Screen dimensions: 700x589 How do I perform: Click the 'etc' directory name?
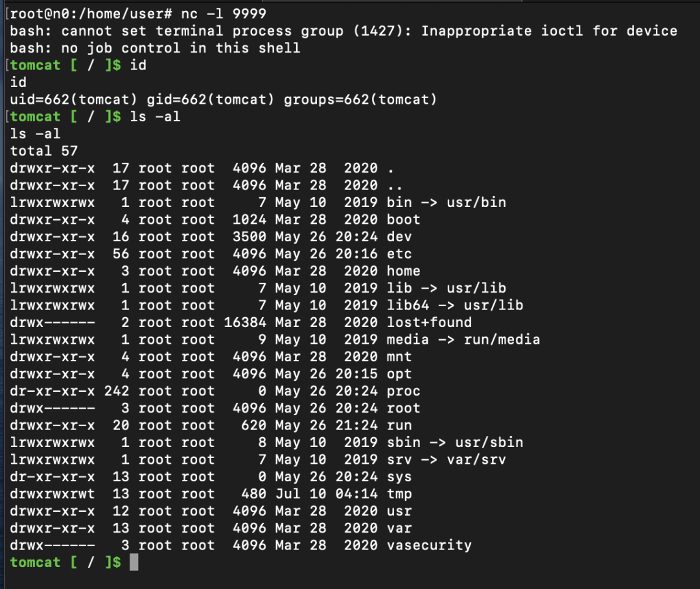point(399,254)
